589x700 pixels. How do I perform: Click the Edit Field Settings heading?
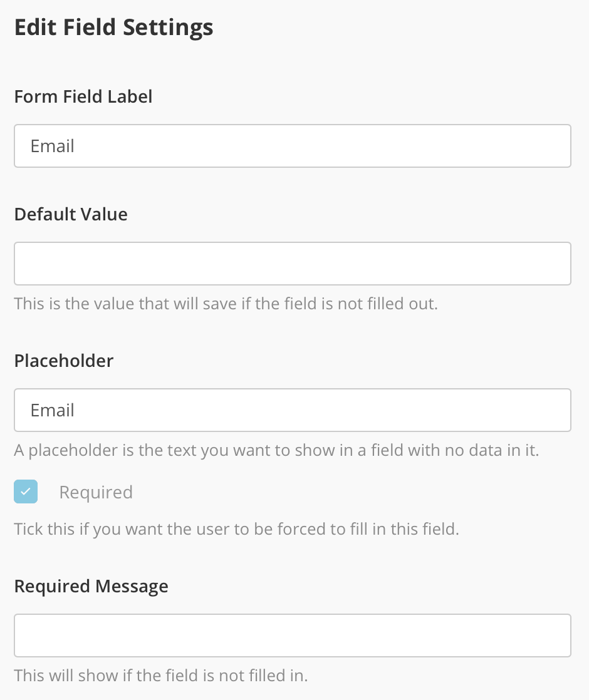pos(114,27)
